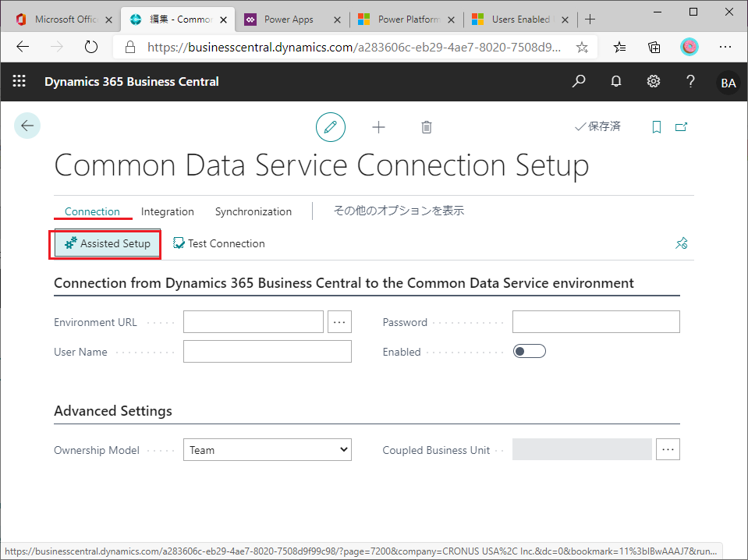Click the Test Connection button
This screenshot has width=748, height=560.
[x=219, y=243]
